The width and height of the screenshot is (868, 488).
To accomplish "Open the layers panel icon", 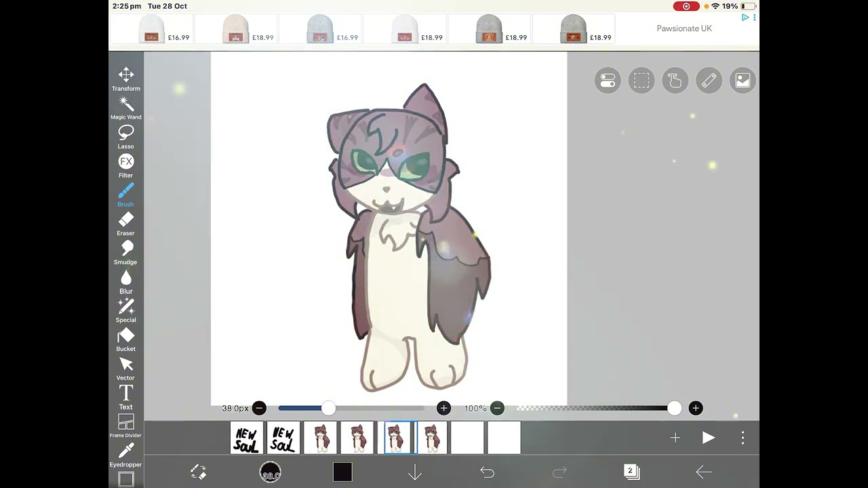I will pyautogui.click(x=631, y=472).
